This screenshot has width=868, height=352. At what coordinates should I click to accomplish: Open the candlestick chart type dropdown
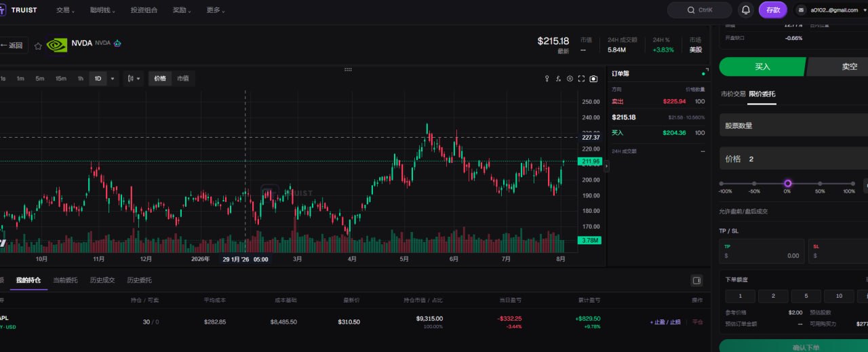click(134, 79)
